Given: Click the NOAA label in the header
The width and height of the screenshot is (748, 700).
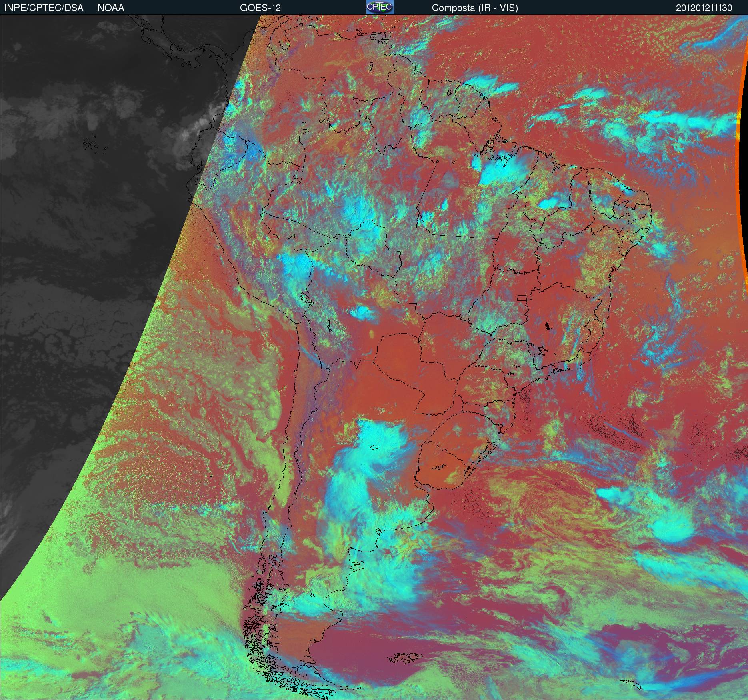Looking at the screenshot, I should coord(111,8).
